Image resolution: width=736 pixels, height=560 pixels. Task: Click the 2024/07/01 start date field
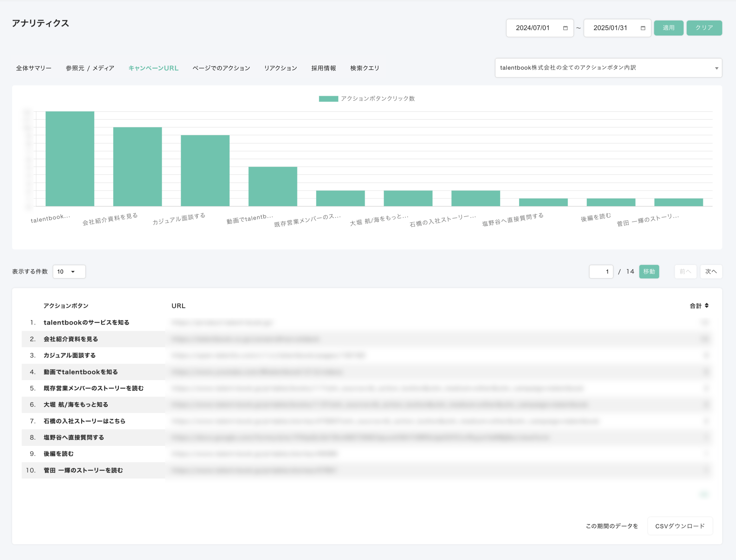tap(533, 28)
